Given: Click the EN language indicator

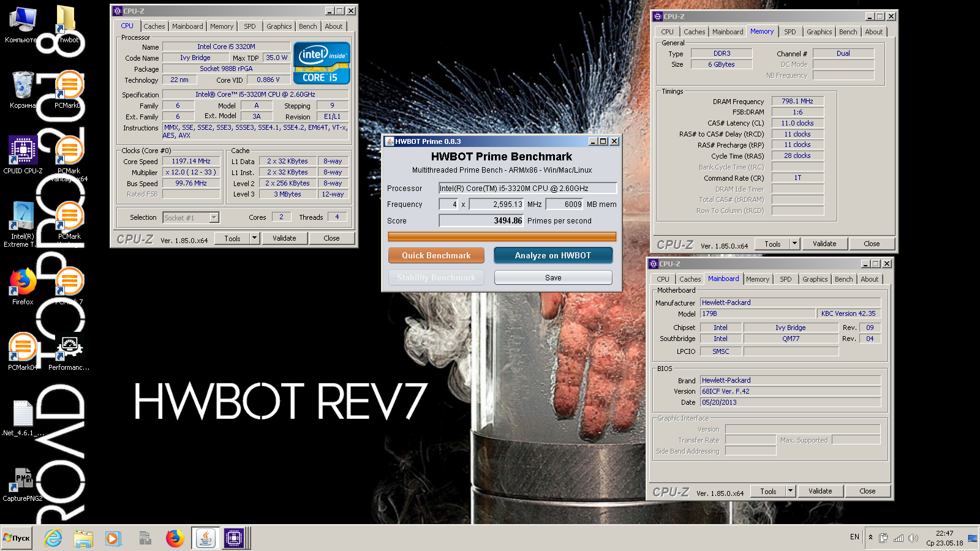Looking at the screenshot, I should click(x=854, y=537).
